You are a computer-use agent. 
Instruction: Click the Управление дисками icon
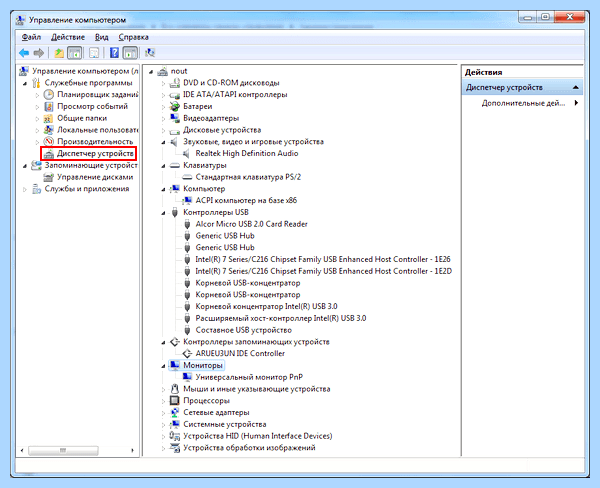point(49,177)
